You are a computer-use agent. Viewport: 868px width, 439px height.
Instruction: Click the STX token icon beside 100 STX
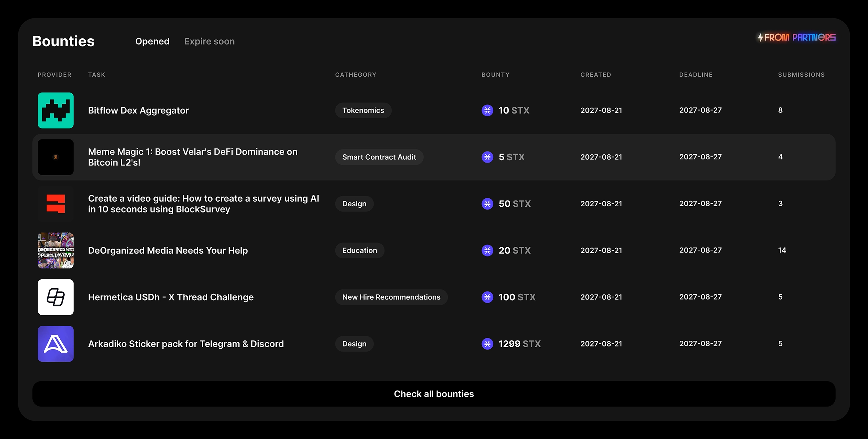[x=487, y=297]
